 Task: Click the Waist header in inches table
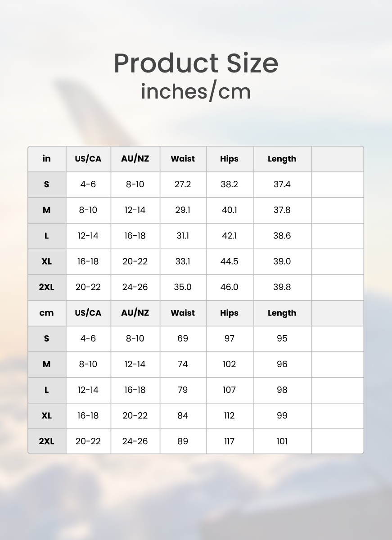[183, 159]
